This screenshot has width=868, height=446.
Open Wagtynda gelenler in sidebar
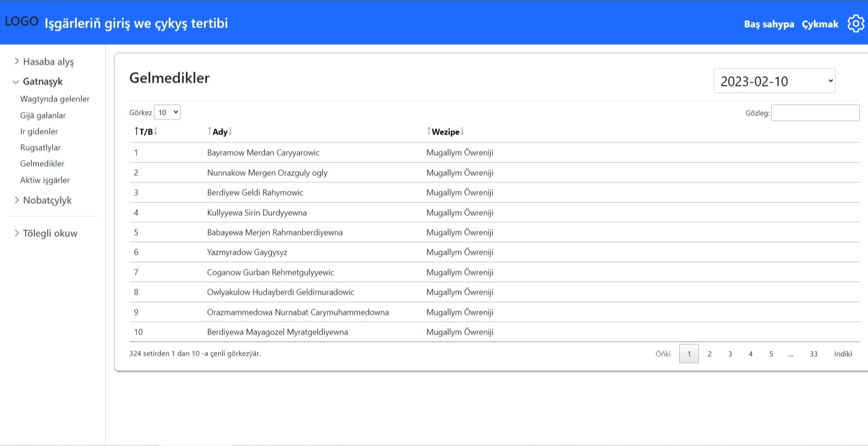tap(55, 99)
